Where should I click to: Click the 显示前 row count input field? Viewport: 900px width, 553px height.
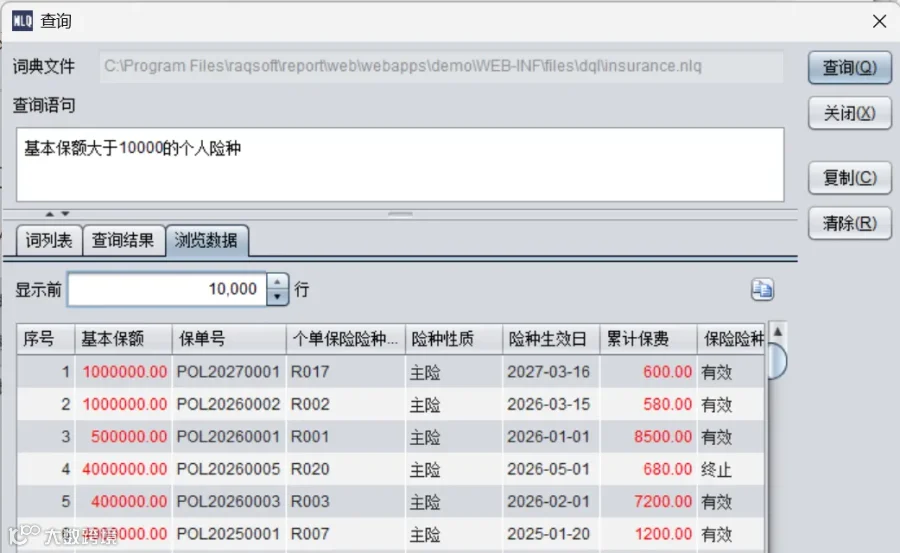pyautogui.click(x=167, y=289)
